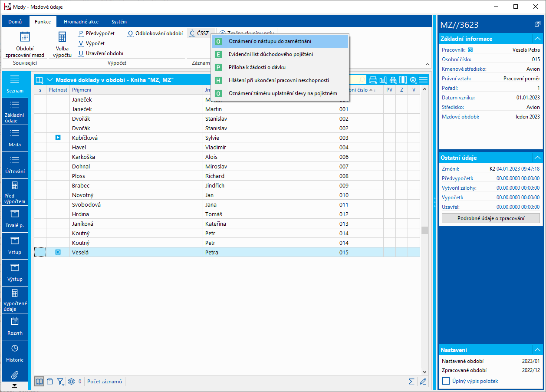Collapse the ribbon with the chevron
This screenshot has height=392, width=546.
[x=427, y=64]
